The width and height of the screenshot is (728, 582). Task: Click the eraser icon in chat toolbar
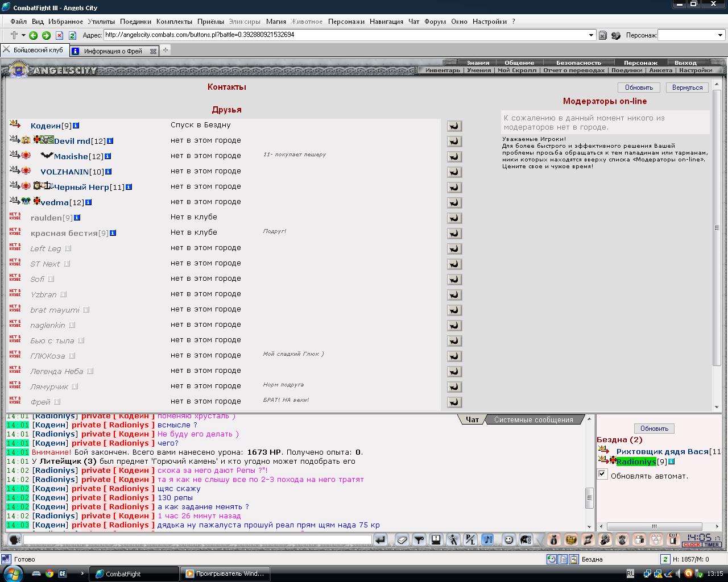click(402, 539)
